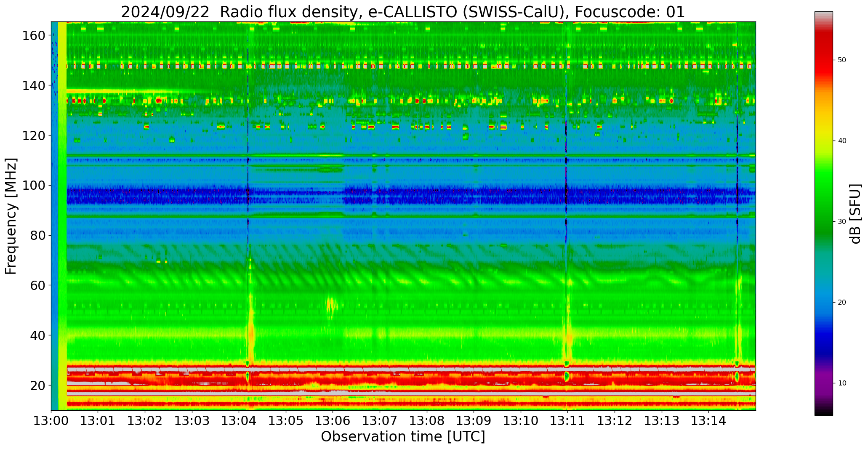
Task: Click the 20 value on the colorbar
Action: pyautogui.click(x=842, y=303)
